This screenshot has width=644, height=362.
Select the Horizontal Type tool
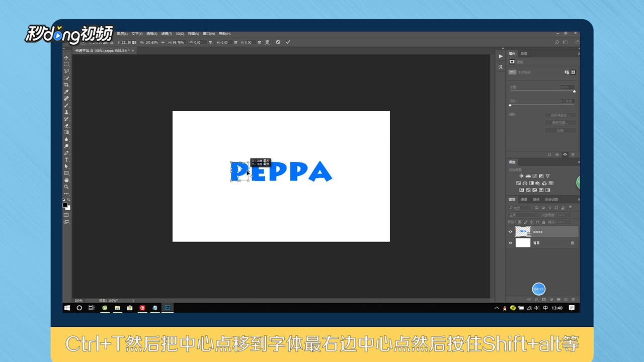66,159
